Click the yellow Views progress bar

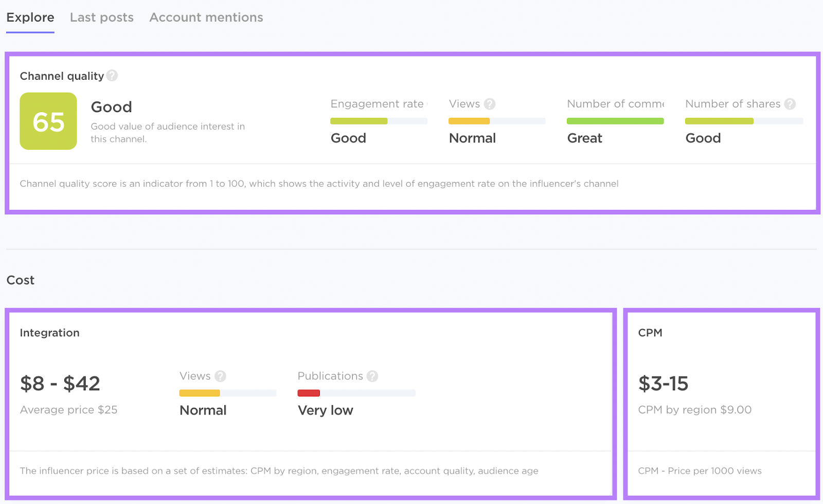[469, 121]
